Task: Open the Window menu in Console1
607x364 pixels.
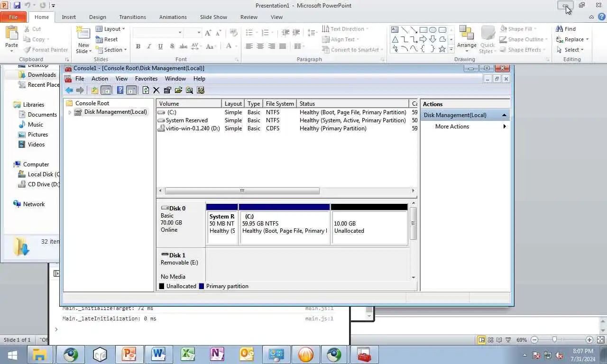Action: click(x=175, y=79)
